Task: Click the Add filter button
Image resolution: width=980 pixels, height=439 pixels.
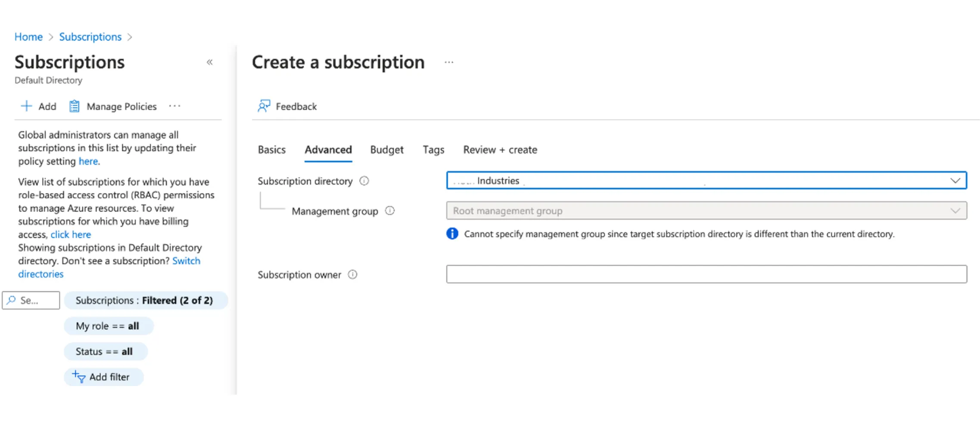Action: coord(103,377)
